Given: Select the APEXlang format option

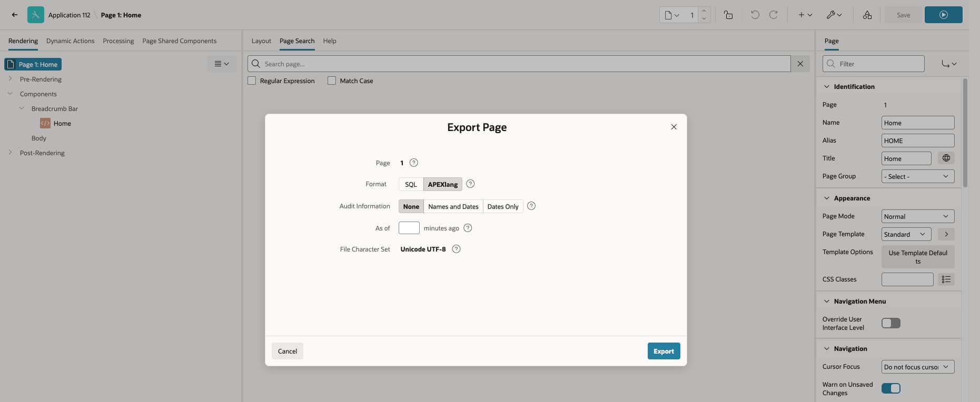Looking at the screenshot, I should (443, 184).
